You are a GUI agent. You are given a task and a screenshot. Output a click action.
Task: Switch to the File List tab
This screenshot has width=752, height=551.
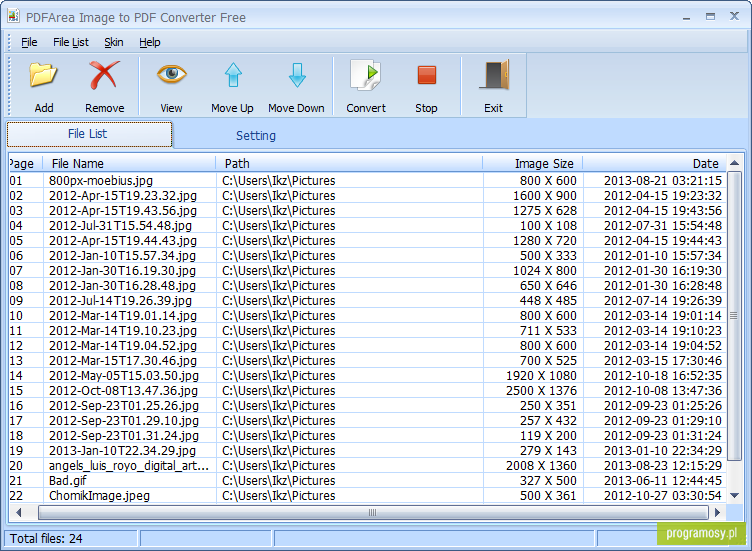tap(89, 134)
